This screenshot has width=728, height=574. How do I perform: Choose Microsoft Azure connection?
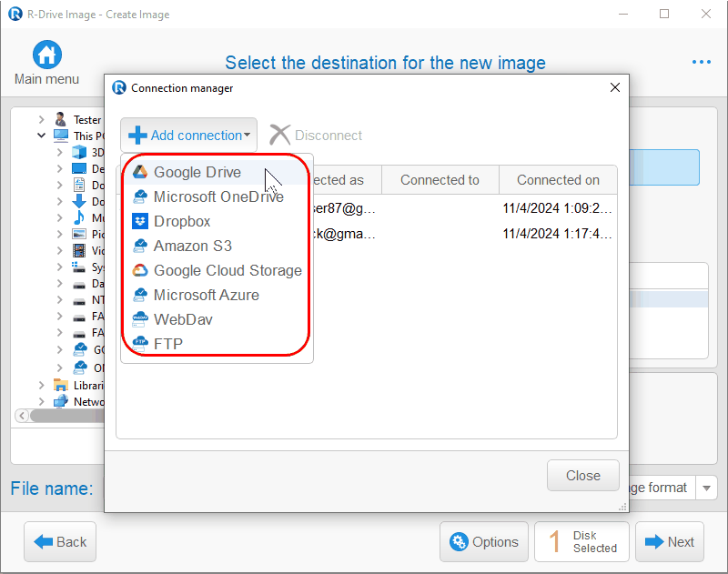click(217, 295)
